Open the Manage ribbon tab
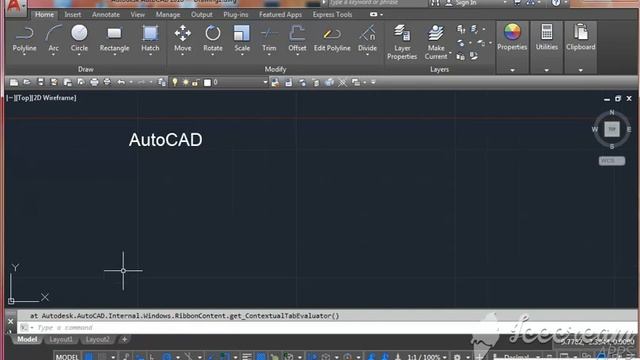 168,14
